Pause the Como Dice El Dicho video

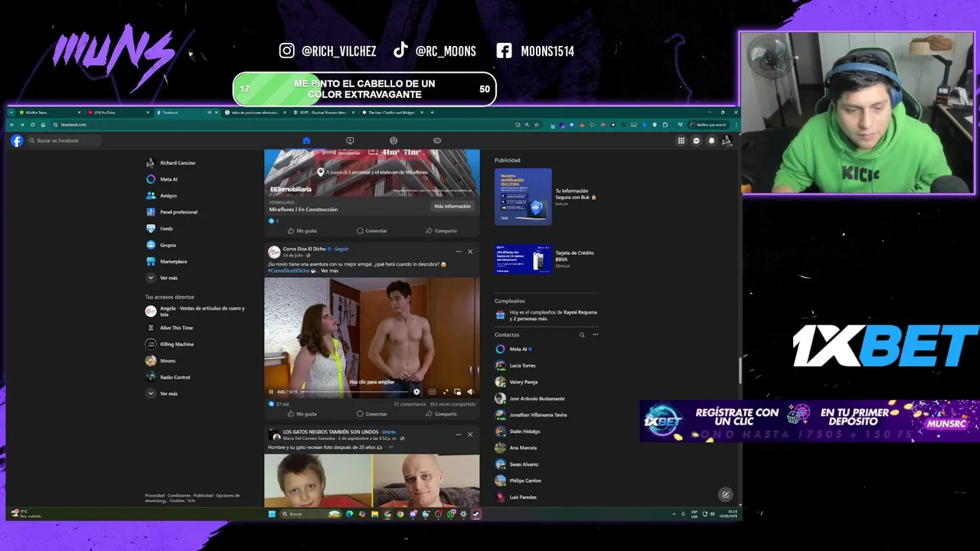pos(270,392)
